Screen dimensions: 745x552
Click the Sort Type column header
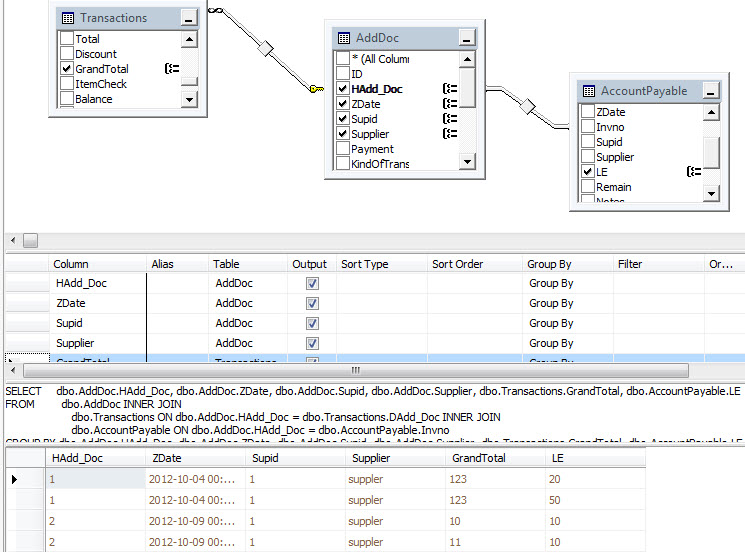point(382,264)
